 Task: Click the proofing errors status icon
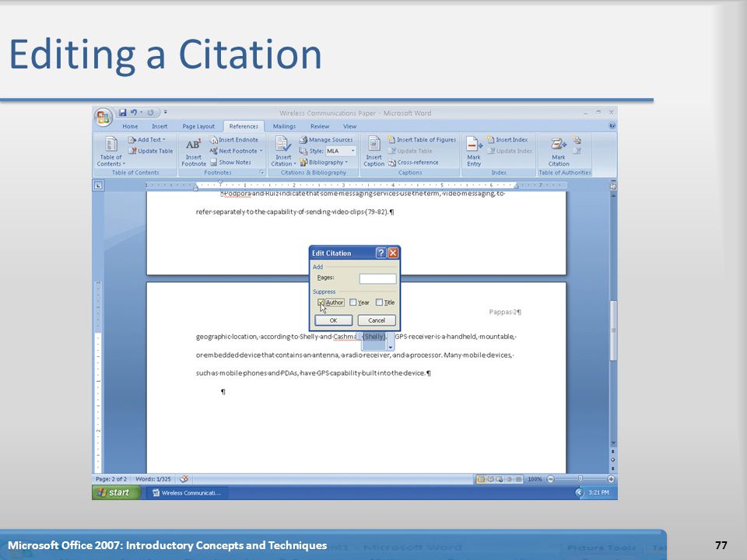pyautogui.click(x=184, y=479)
